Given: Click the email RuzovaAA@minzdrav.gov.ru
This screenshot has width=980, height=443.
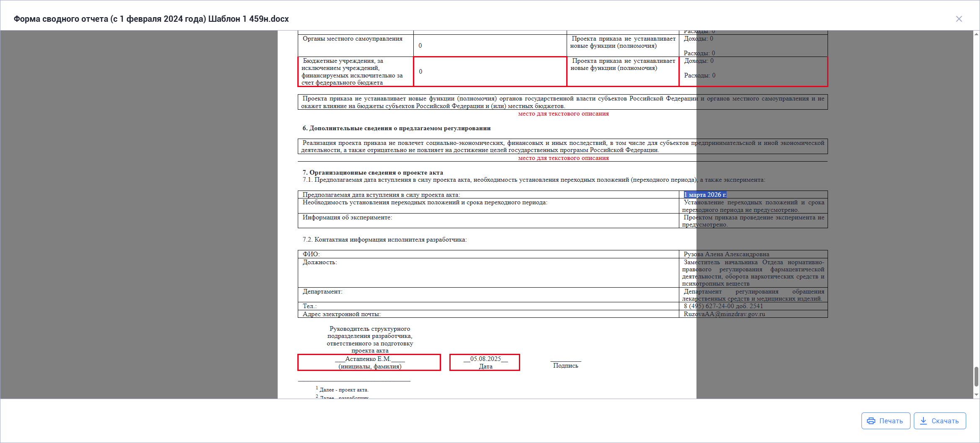Looking at the screenshot, I should (x=724, y=314).
